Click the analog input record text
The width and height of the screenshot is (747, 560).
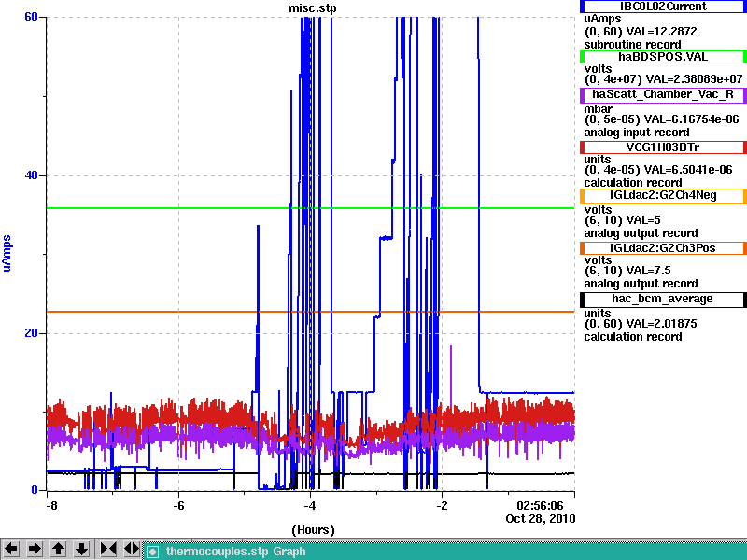637,133
